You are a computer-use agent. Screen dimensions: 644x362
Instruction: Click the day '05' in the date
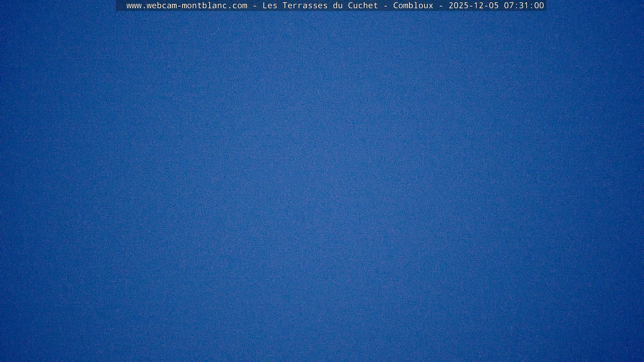[494, 6]
